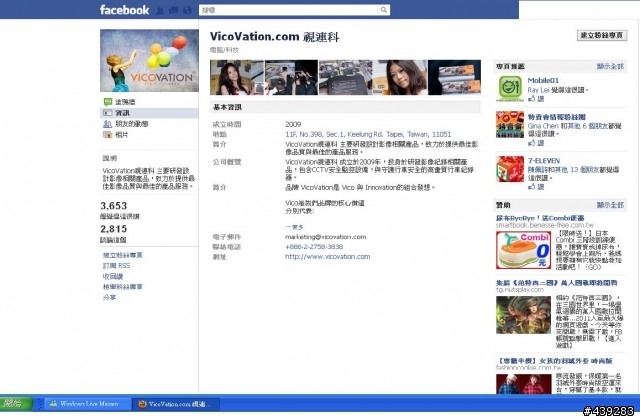This screenshot has height=419, width=640.
Task: Switch to VicoVation.com browser taskbar item
Action: 176,404
